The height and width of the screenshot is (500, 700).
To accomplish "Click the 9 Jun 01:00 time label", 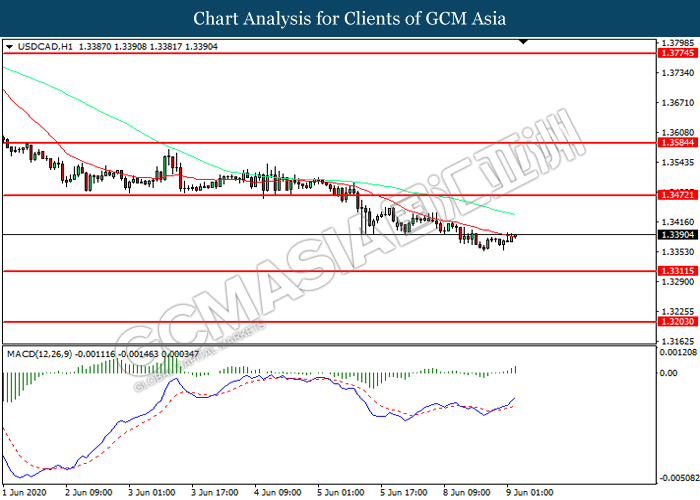I will 530,492.
